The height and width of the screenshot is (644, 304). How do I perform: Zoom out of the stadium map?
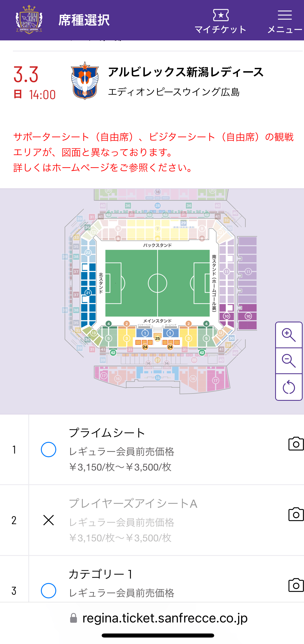tap(289, 361)
